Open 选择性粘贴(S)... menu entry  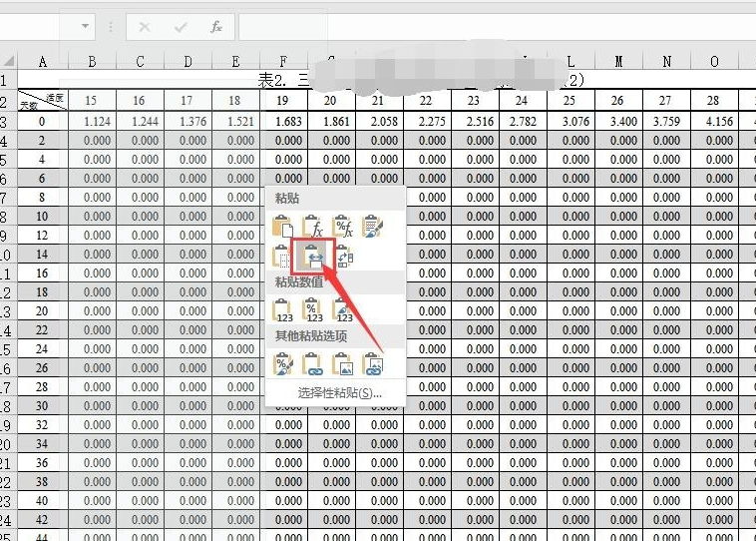click(x=339, y=393)
